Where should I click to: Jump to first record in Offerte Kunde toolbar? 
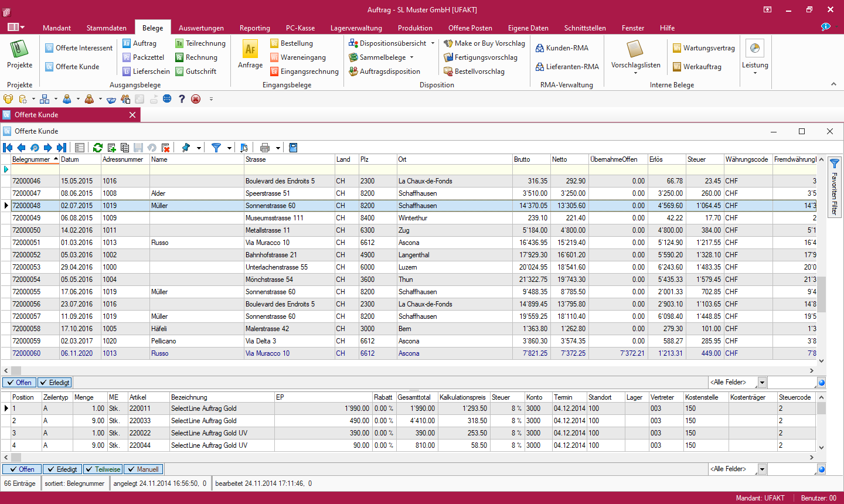[x=8, y=148]
